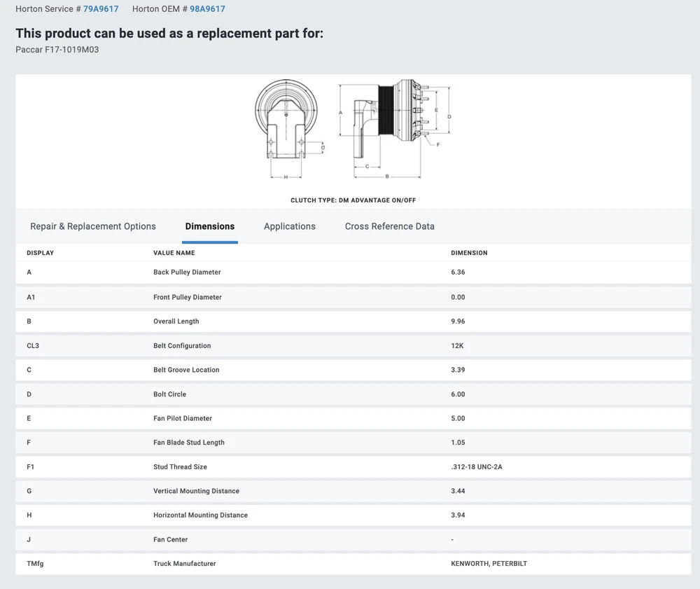Click the DIMENSION column header
Image resolution: width=700 pixels, height=589 pixels.
click(x=469, y=253)
